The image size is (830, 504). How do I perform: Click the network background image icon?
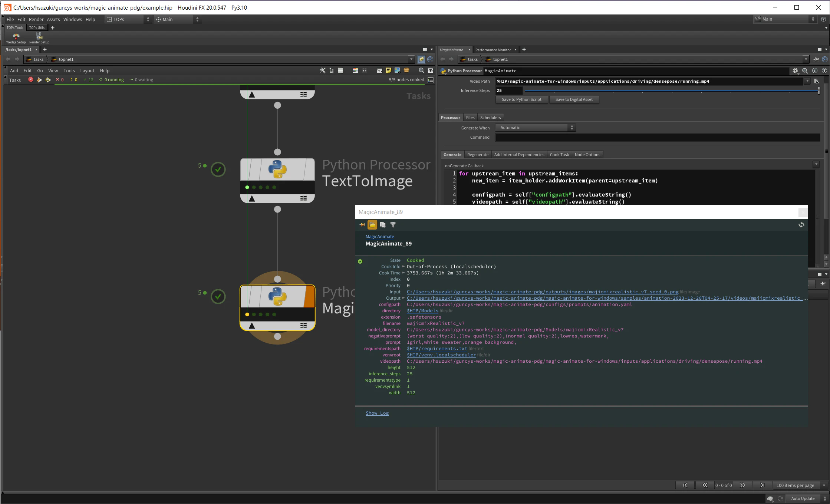(397, 70)
